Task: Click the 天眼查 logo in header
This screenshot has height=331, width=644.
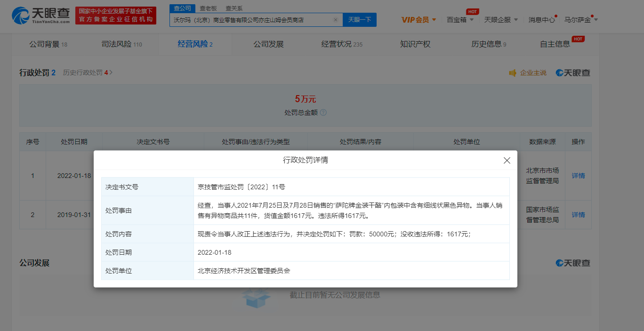Action: tap(41, 16)
